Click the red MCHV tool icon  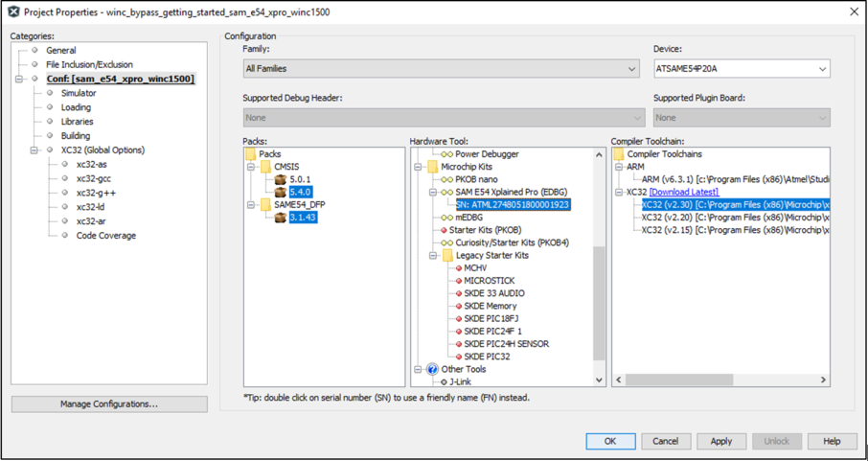[x=459, y=268]
